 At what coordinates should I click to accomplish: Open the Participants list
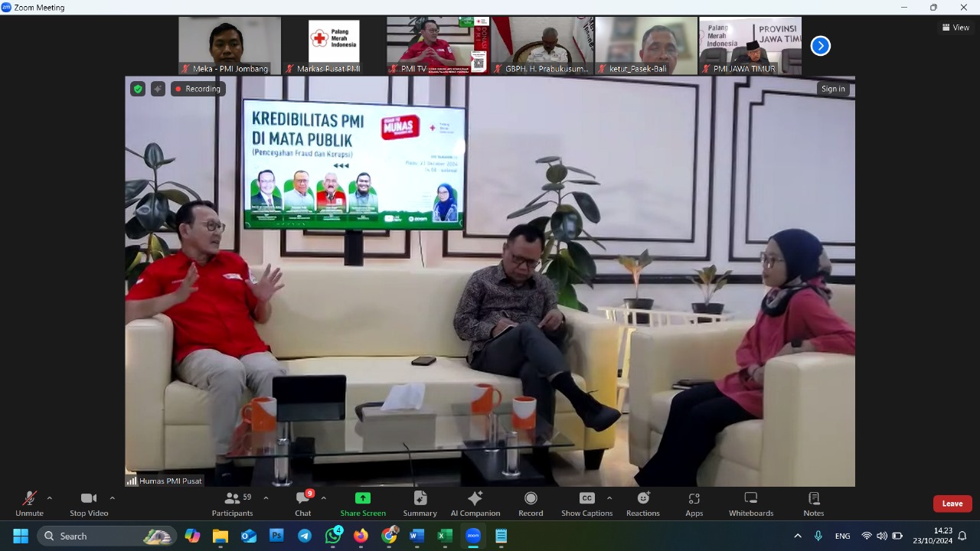pyautogui.click(x=232, y=504)
